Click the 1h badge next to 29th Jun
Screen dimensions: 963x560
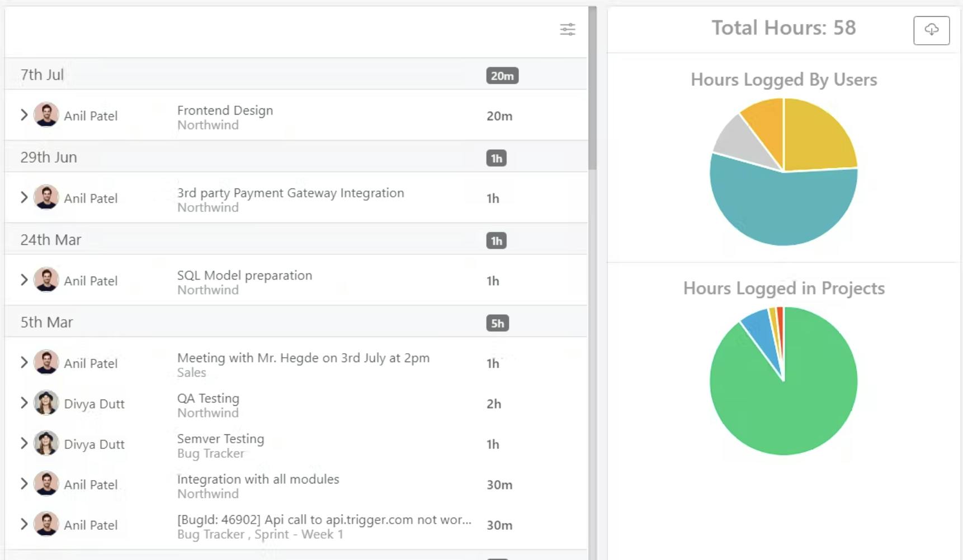click(497, 158)
